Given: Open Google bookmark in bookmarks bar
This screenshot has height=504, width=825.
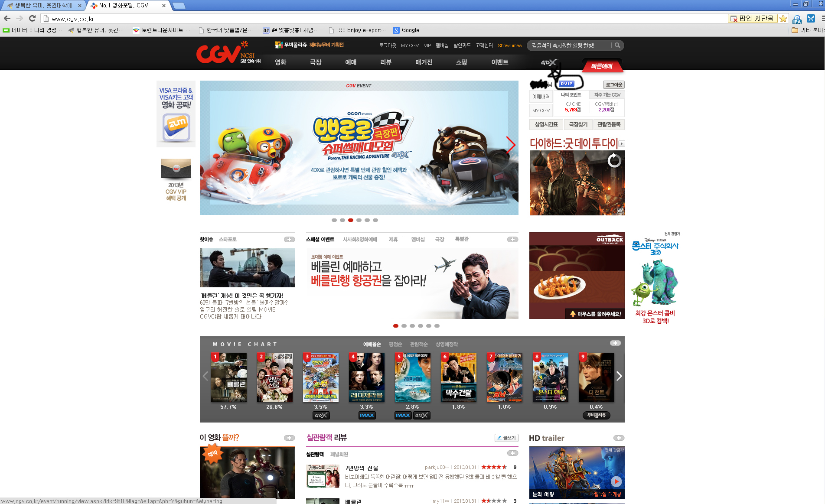Looking at the screenshot, I should tap(406, 30).
